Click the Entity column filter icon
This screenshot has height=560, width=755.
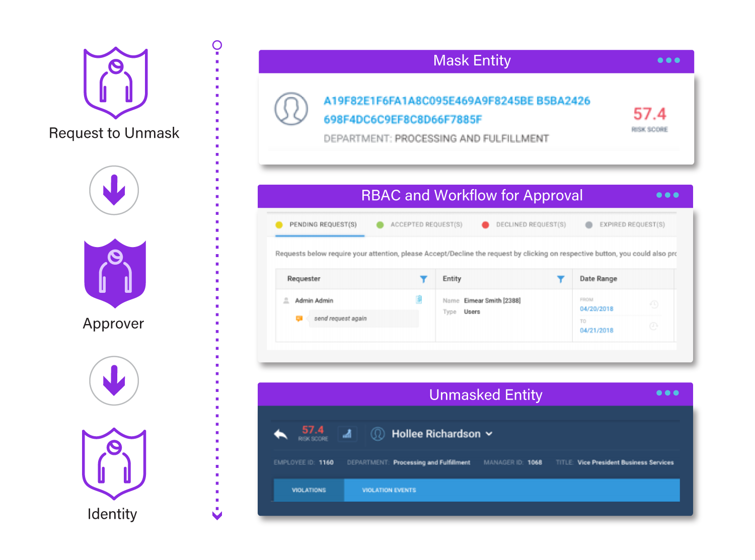pos(560,279)
